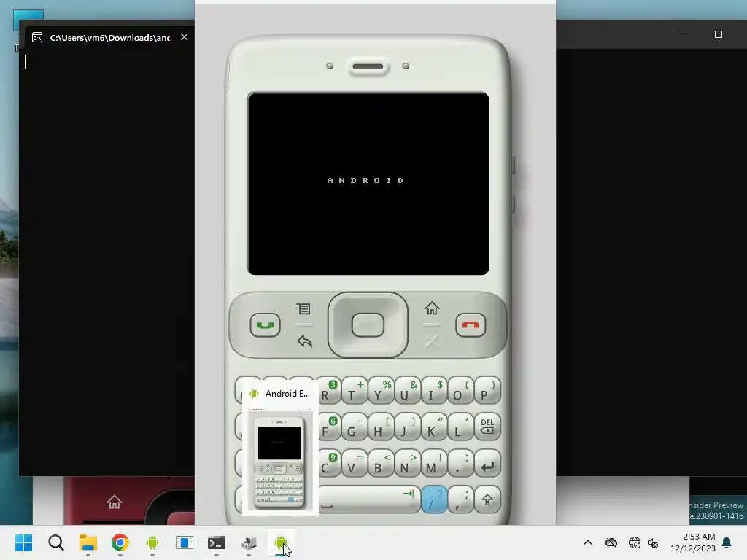This screenshot has width=747, height=560.
Task: Tap the H key on emulator keyboard
Action: pos(381,427)
